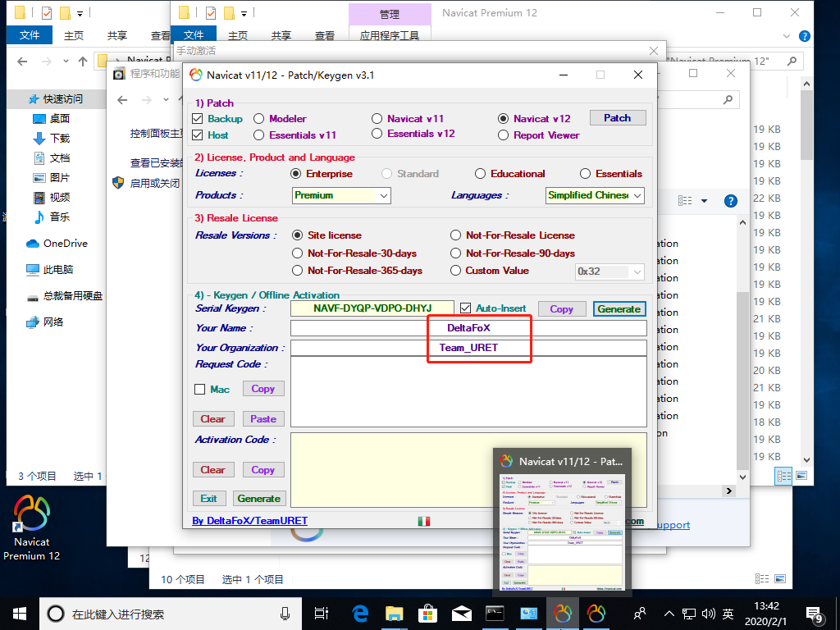Choose the Educational license radio

(x=481, y=174)
